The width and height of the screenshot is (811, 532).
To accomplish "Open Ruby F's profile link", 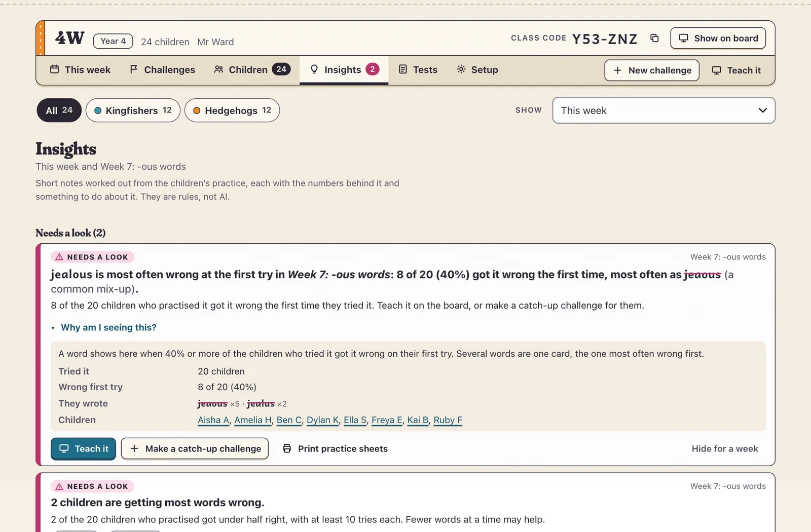I will pyautogui.click(x=448, y=420).
